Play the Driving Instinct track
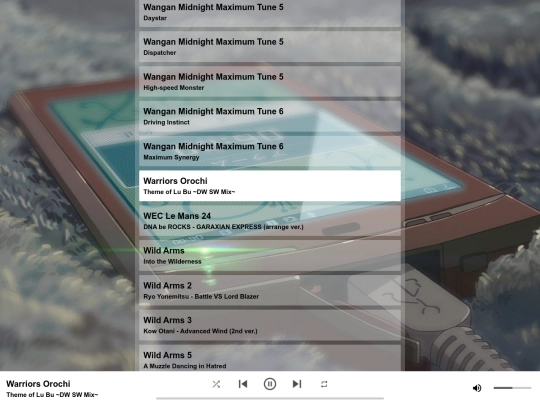Viewport: 540px width, 405px height. coord(270,116)
